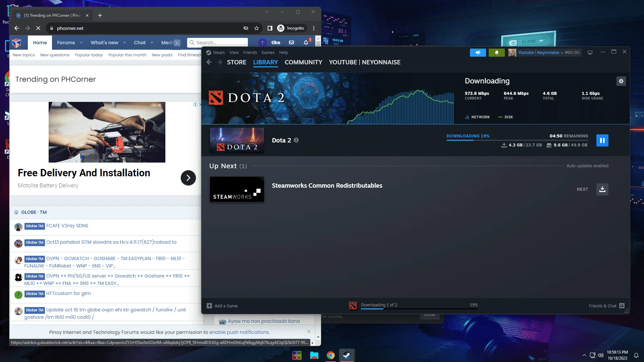This screenshot has width=644, height=362.
Task: Open Chrome three-dot menu
Action: [314, 28]
